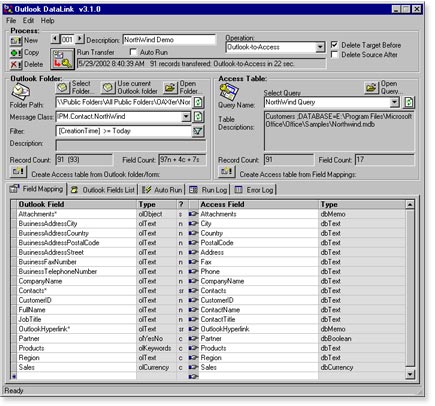Expand the Query Name dropdown
The image size is (435, 406).
(395, 102)
